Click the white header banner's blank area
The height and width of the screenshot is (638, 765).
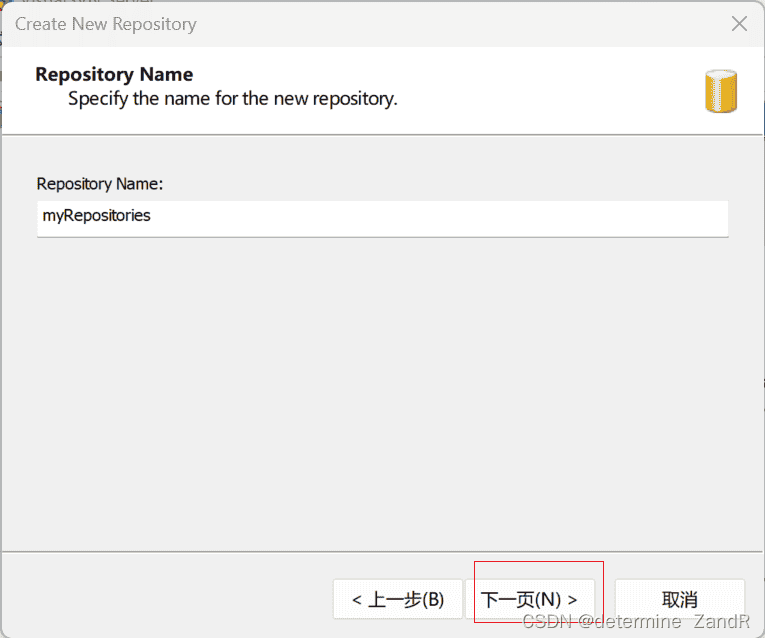[550, 90]
